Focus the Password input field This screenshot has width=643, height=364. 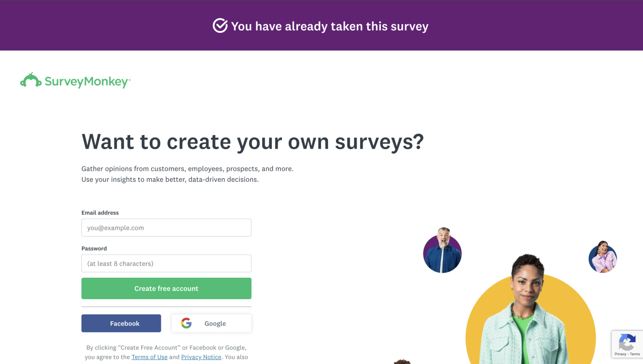coord(166,263)
